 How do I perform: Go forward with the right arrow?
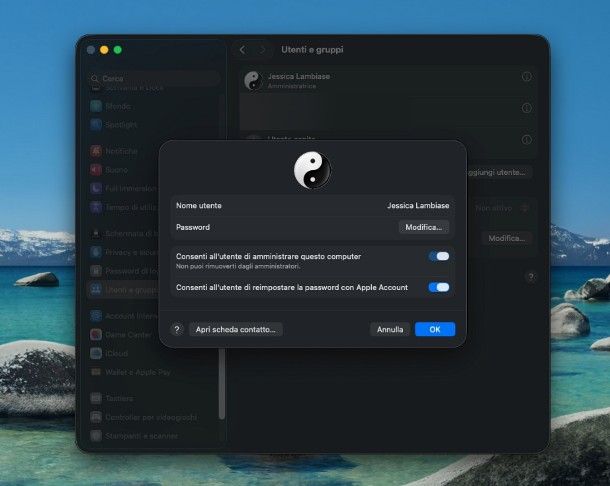pos(262,50)
